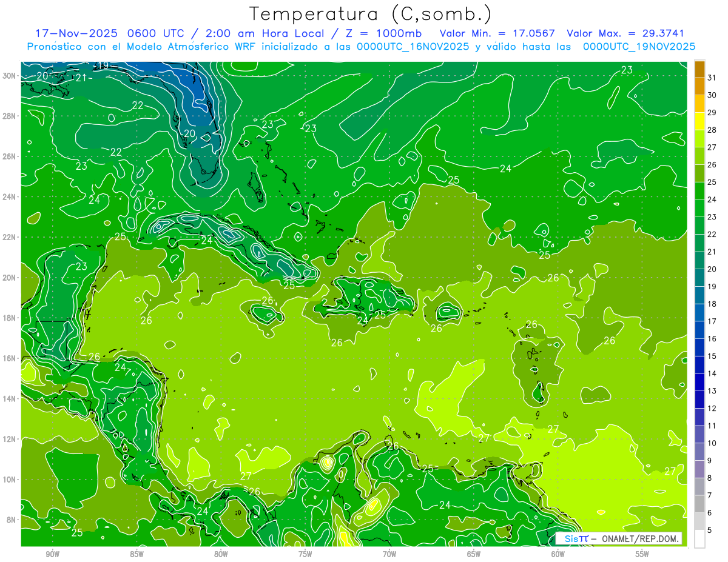This screenshot has width=728, height=562.
Task: Click the legend value "12" on the colorbar
Action: (x=712, y=409)
